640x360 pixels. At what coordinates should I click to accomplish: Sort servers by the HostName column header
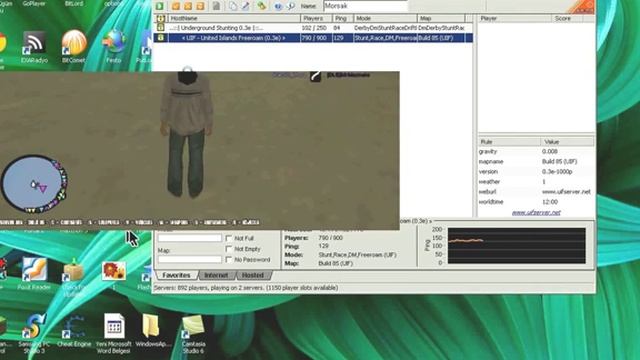point(234,18)
